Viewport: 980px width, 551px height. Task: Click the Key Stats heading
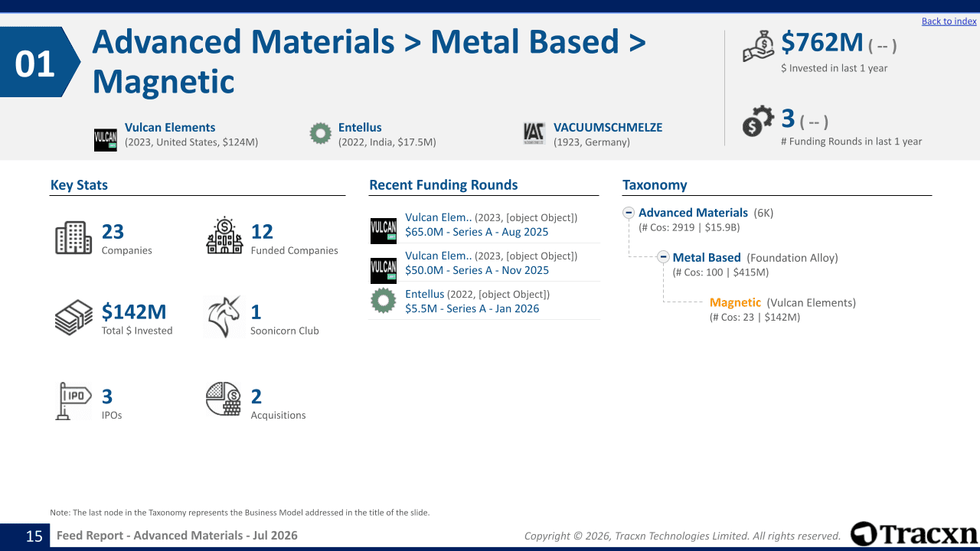click(x=79, y=185)
